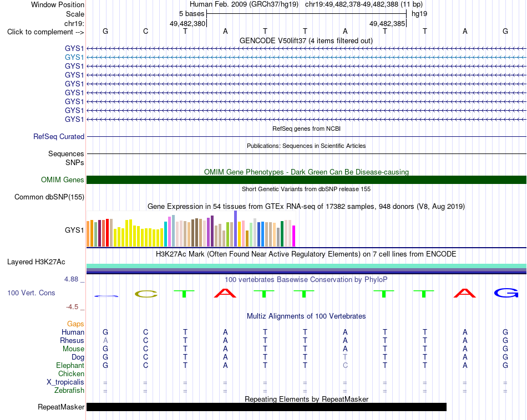Click the "49,482,385" coordinate marker

click(387, 23)
